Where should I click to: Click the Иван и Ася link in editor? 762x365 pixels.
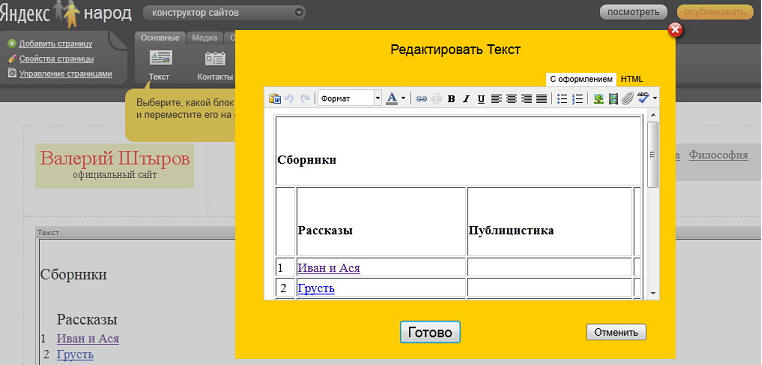[x=329, y=268]
